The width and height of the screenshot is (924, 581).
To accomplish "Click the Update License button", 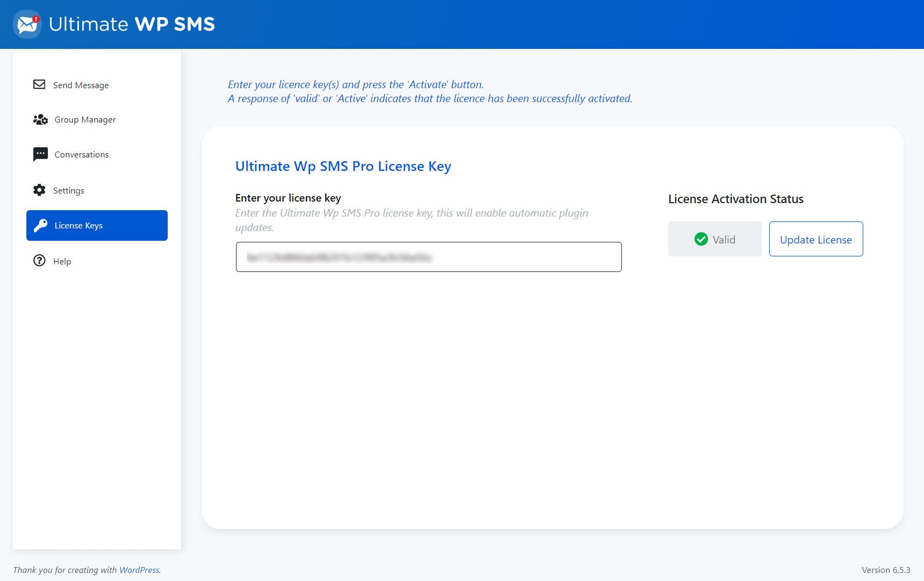I will [816, 239].
